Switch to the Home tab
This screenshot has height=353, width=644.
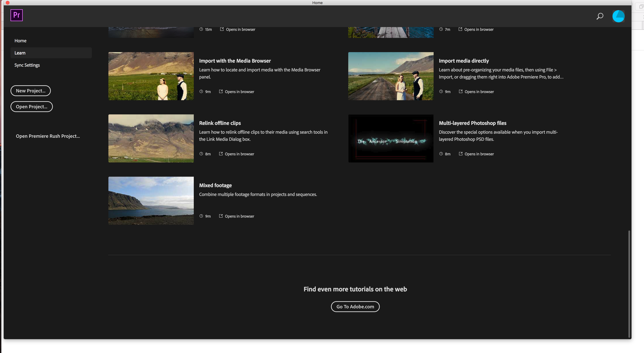(20, 40)
